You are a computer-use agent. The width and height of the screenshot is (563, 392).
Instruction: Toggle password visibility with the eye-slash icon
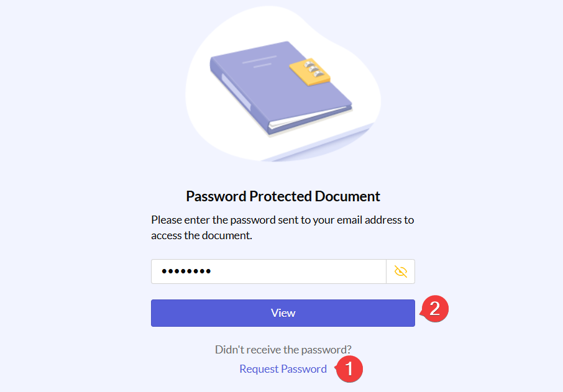coord(401,271)
